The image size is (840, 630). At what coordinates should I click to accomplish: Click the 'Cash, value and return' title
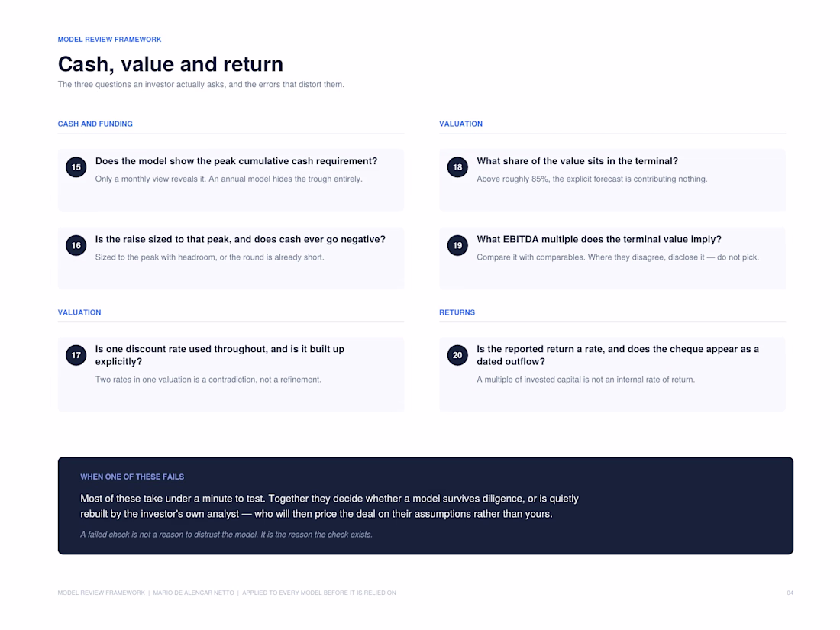170,64
